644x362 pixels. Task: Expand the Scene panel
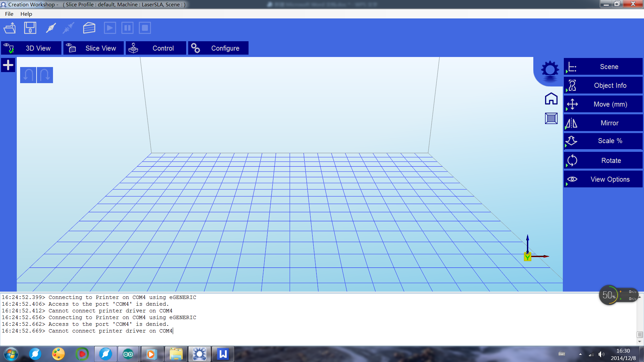tap(603, 67)
